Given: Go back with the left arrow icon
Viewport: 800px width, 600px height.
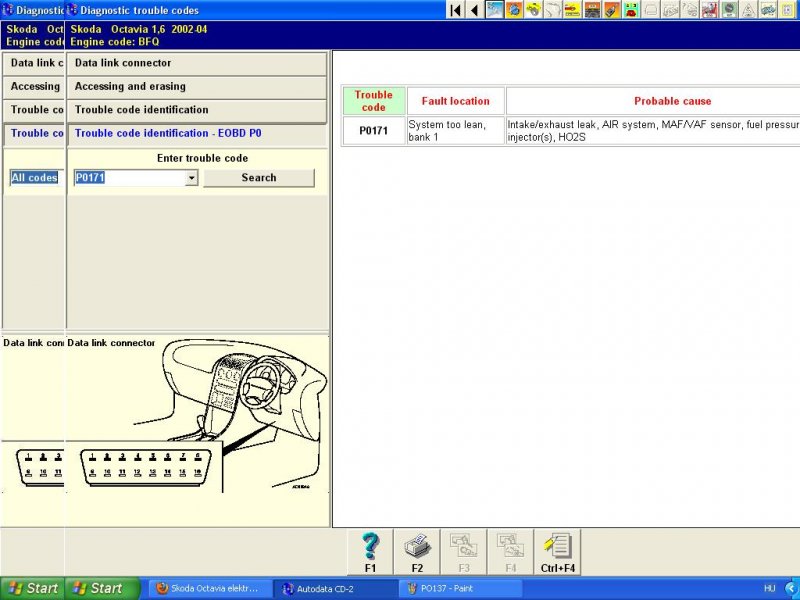Looking at the screenshot, I should pos(474,10).
